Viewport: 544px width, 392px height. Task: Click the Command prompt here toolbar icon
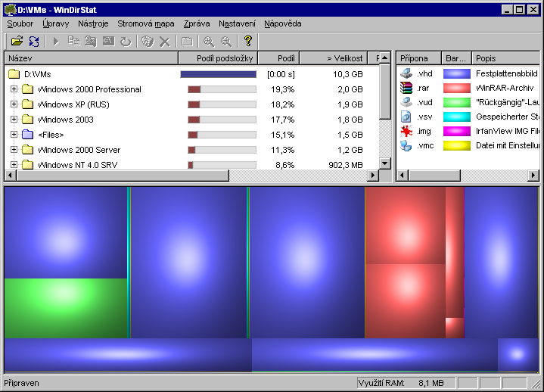tap(108, 42)
